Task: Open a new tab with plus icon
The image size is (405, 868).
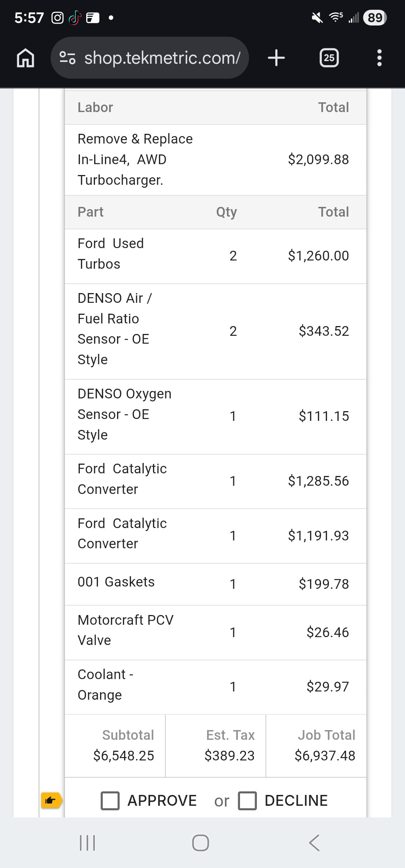Action: point(276,58)
